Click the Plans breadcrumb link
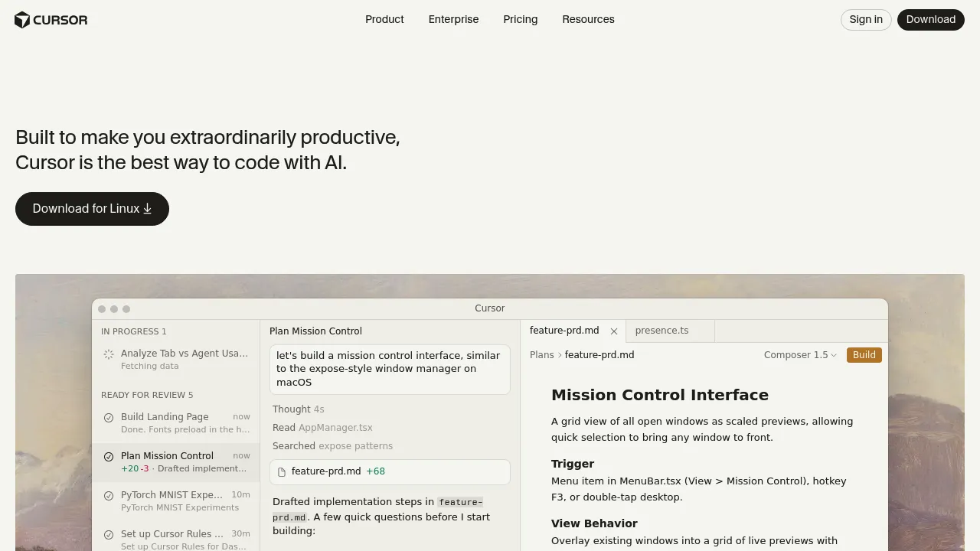This screenshot has width=980, height=551. [541, 355]
